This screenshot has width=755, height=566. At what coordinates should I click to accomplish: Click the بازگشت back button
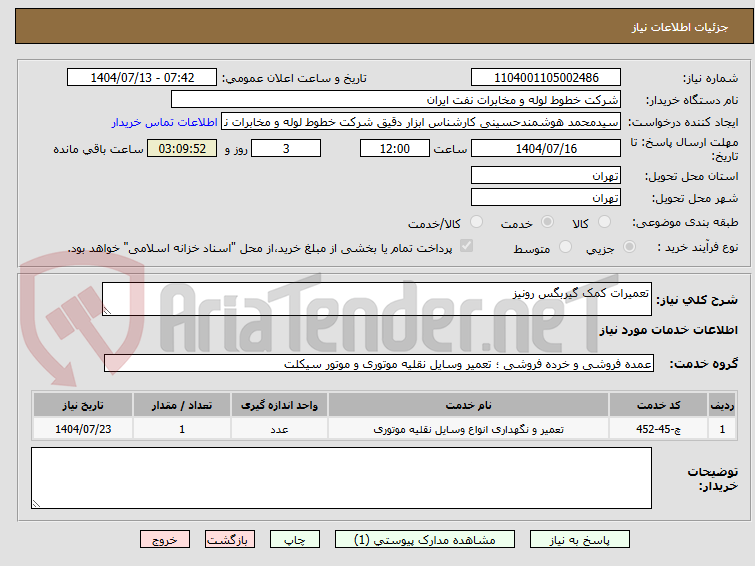pos(230,540)
